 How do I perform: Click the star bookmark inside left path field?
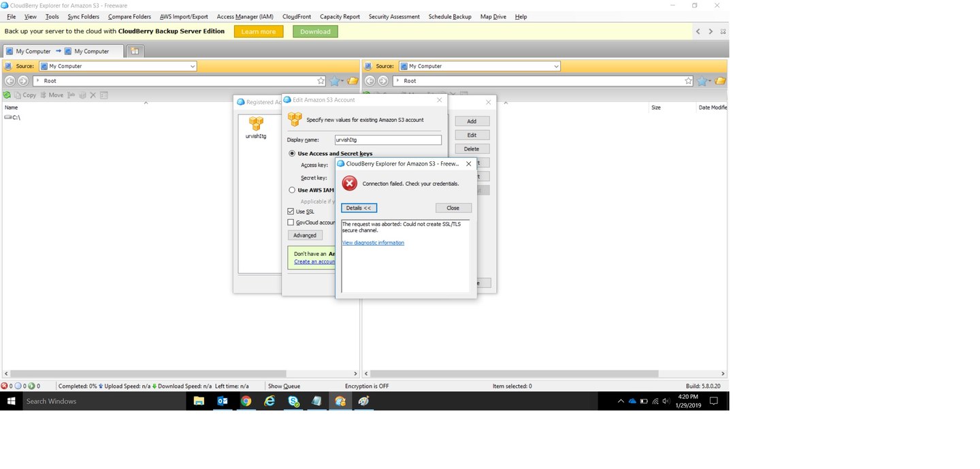tap(321, 81)
